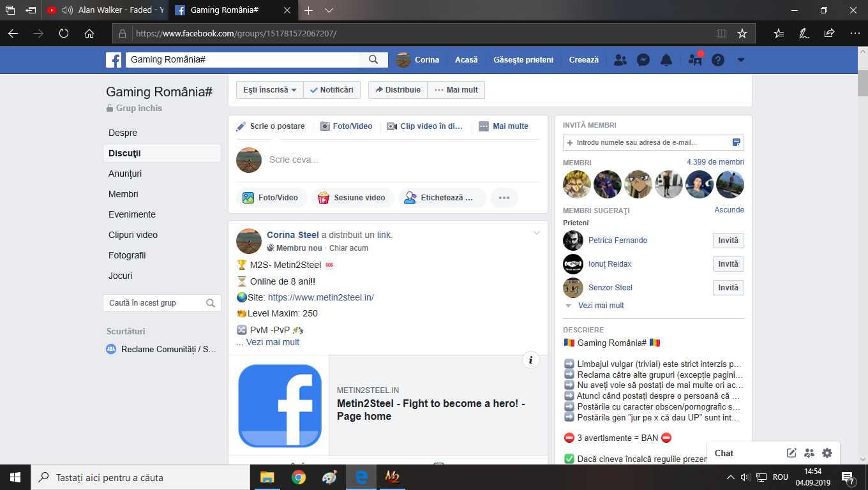The image size is (868, 490).
Task: Open the Clipuri video section
Action: point(133,235)
